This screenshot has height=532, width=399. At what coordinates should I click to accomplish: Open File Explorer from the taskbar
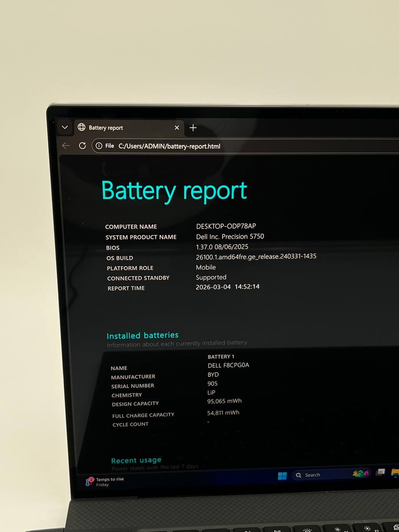tap(395, 473)
